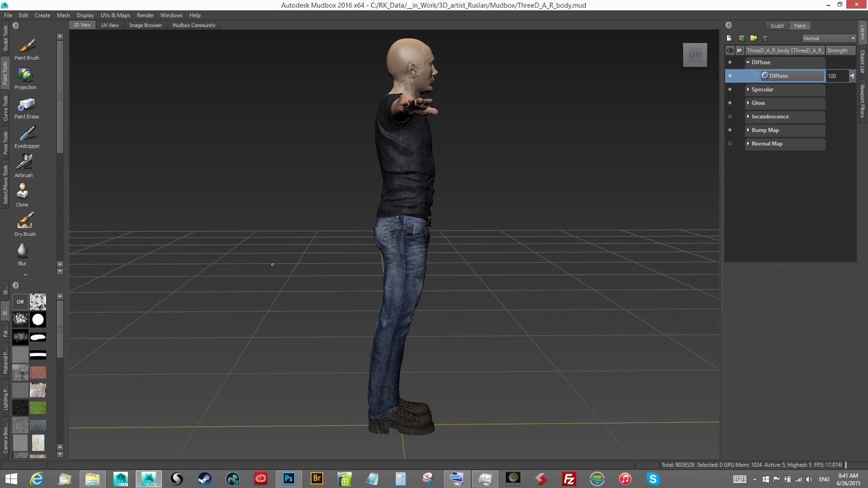Launch Steam from the taskbar

tap(205, 478)
